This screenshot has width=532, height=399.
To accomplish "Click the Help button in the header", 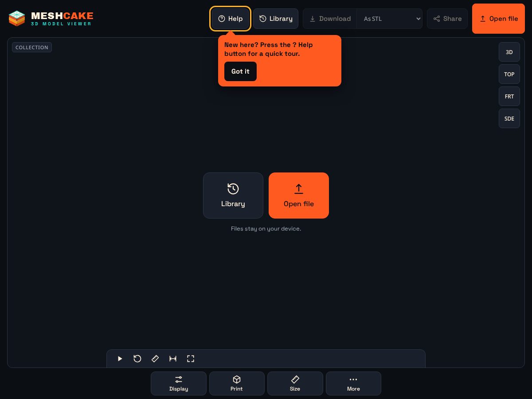I will pos(231,19).
